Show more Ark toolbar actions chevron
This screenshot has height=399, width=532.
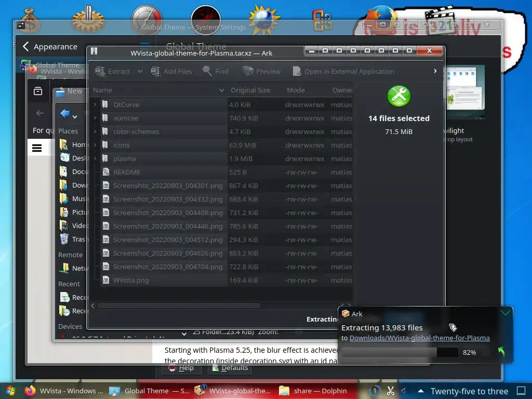(435, 71)
